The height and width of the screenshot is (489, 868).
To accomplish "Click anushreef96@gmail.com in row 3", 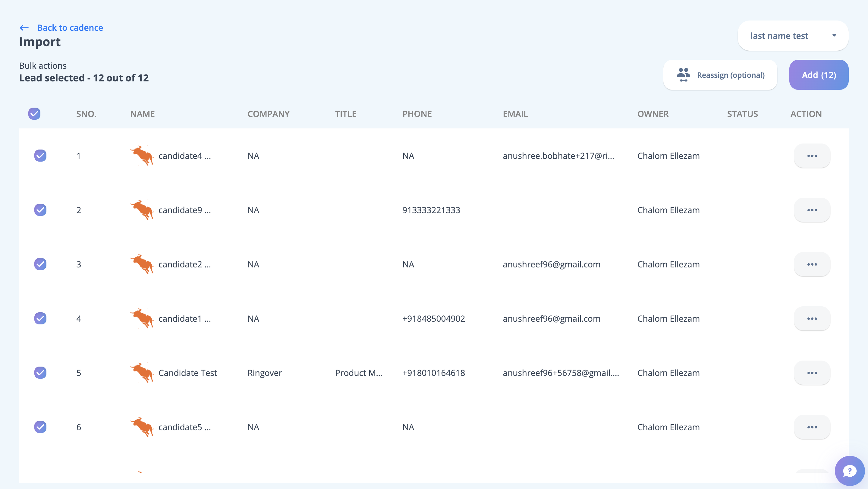I will click(x=552, y=264).
